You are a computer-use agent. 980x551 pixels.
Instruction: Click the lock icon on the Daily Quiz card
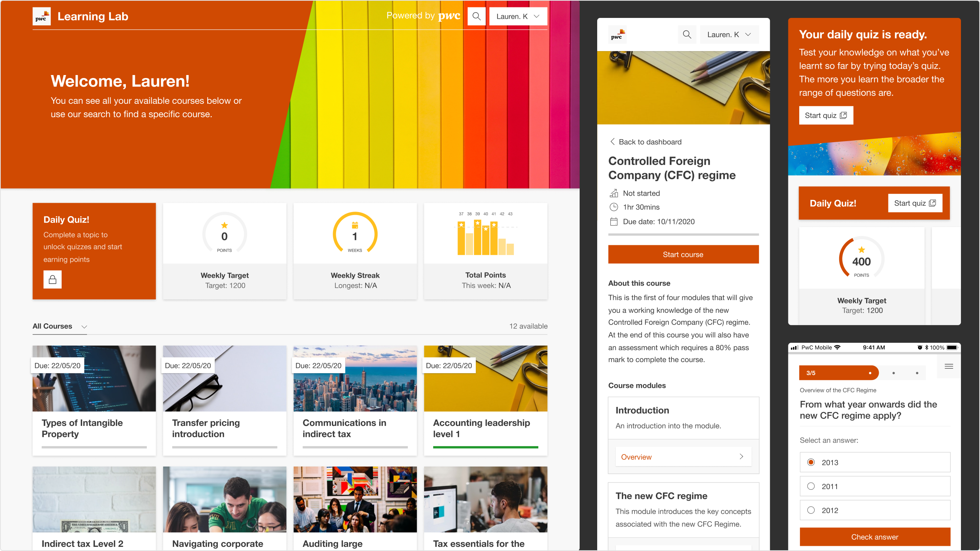click(53, 280)
